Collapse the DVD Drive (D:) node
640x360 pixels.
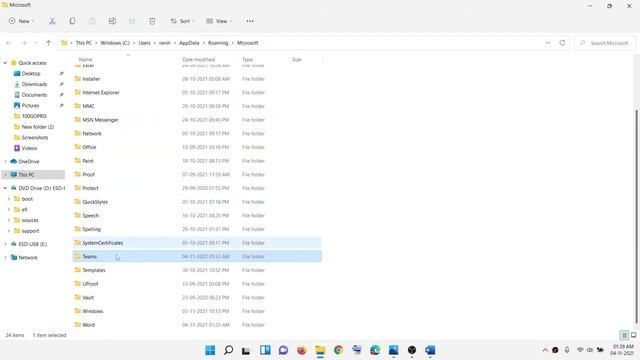(x=5, y=188)
